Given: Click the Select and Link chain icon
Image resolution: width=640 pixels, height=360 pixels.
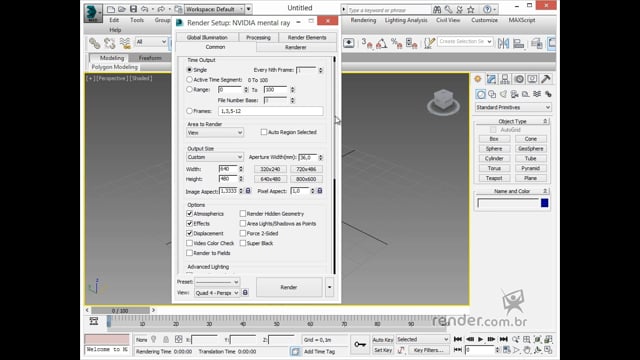Looking at the screenshot, I should pos(95,43).
